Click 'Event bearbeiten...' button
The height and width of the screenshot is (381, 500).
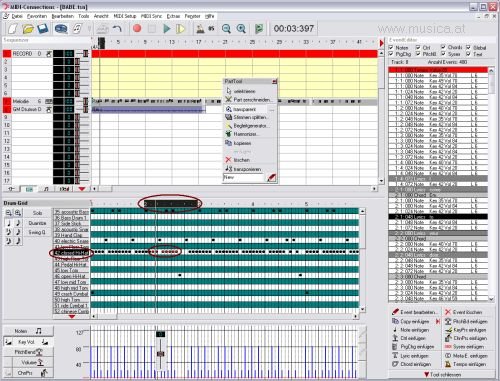[414, 312]
